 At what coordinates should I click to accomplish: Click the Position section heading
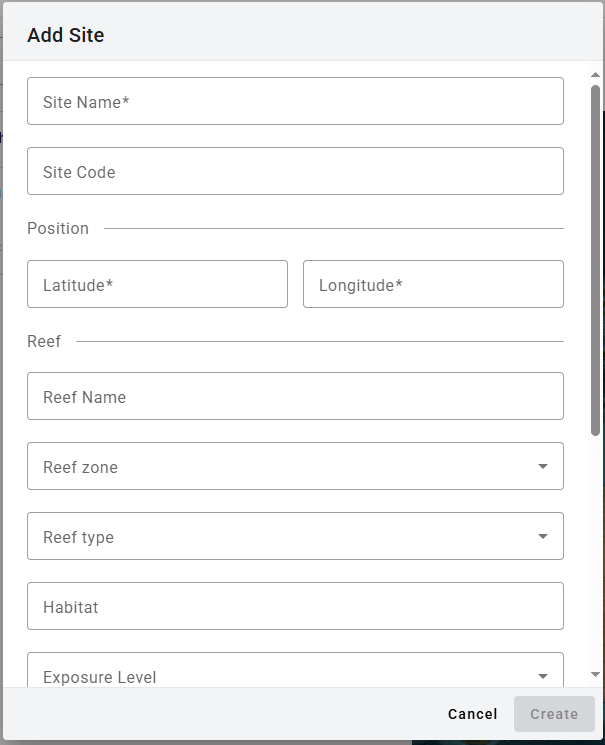point(58,228)
